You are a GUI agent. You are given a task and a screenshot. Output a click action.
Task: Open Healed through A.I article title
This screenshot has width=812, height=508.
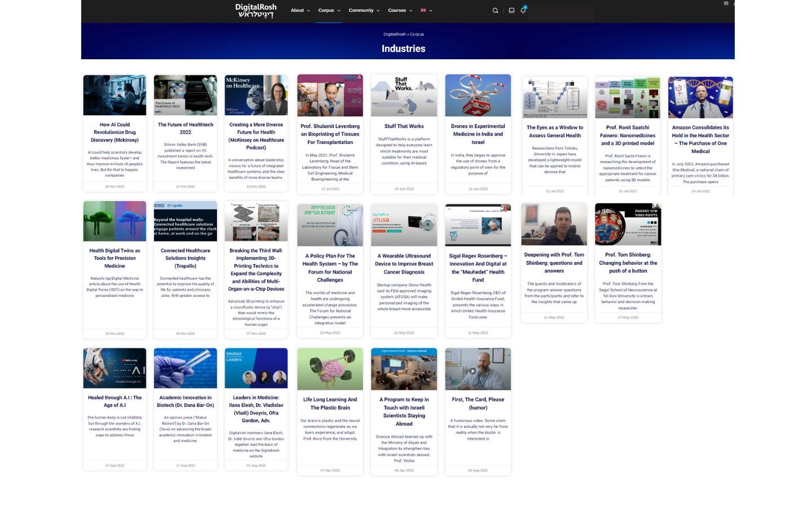point(114,401)
